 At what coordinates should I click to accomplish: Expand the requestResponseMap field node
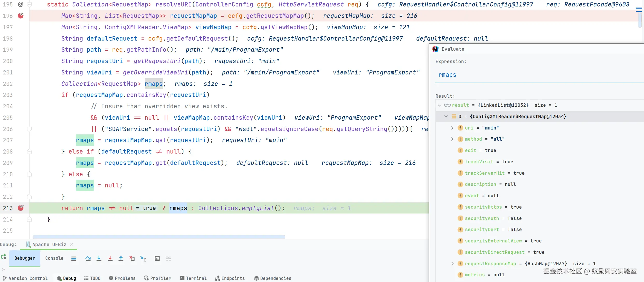[x=452, y=264]
